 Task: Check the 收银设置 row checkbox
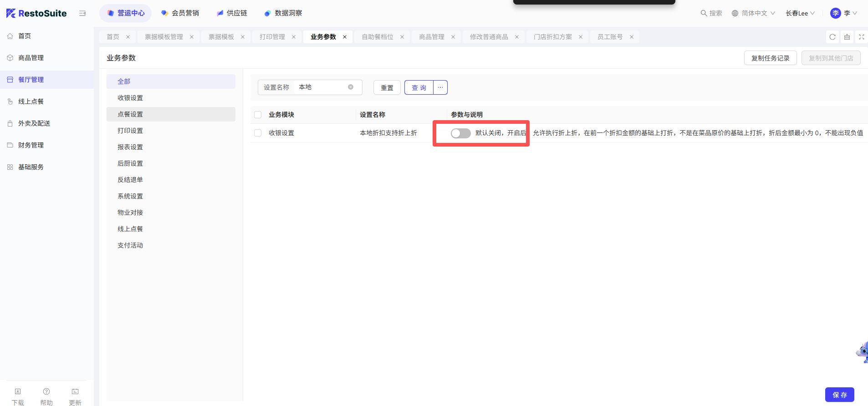[258, 133]
